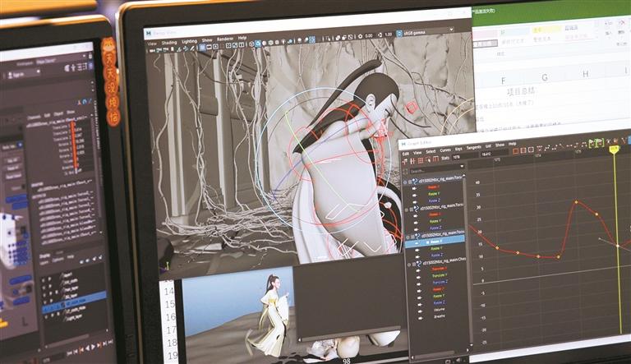Toggle the sRGB gamma color management icon
Screen dimensions: 631x364
click(399, 34)
